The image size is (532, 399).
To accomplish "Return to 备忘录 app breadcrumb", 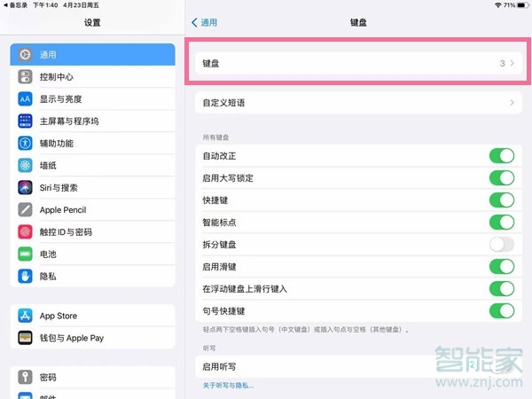I will (15, 5).
